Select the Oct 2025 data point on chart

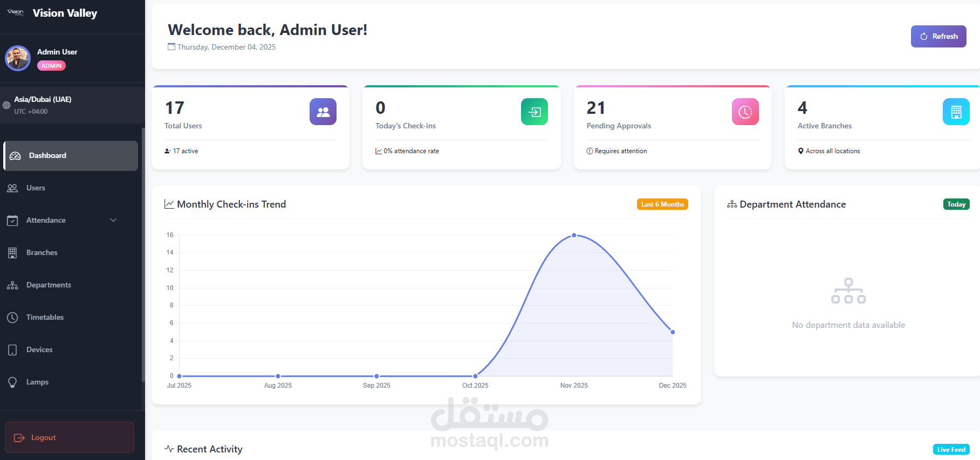(475, 376)
